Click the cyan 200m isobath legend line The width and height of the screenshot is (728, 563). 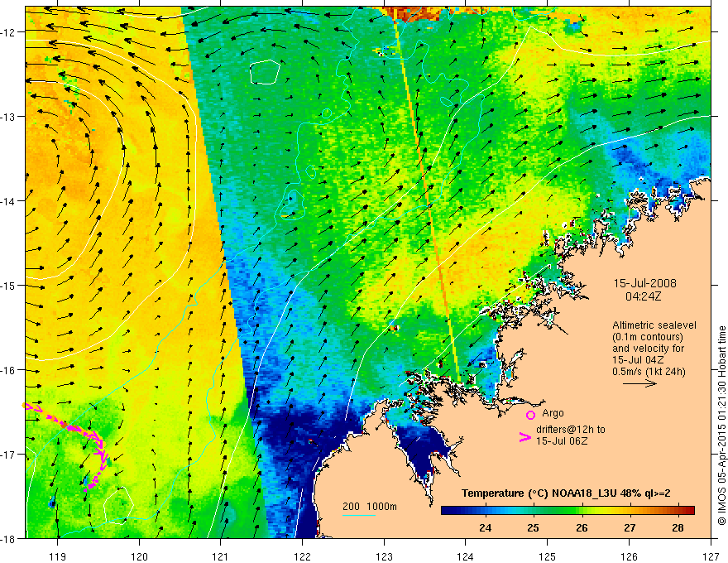pos(358,515)
